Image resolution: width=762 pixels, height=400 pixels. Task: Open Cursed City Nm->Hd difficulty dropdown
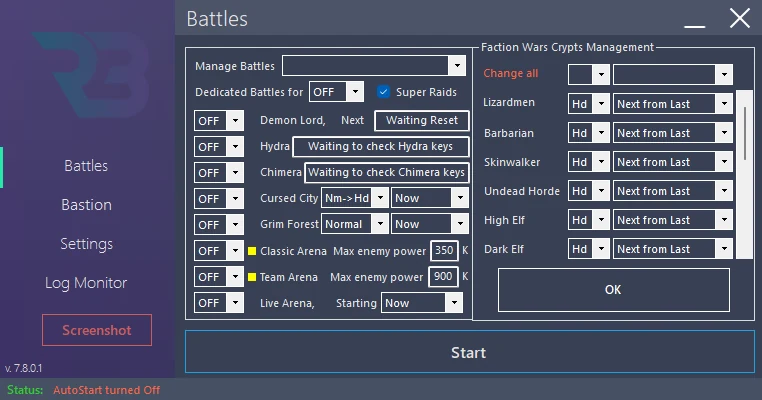355,198
